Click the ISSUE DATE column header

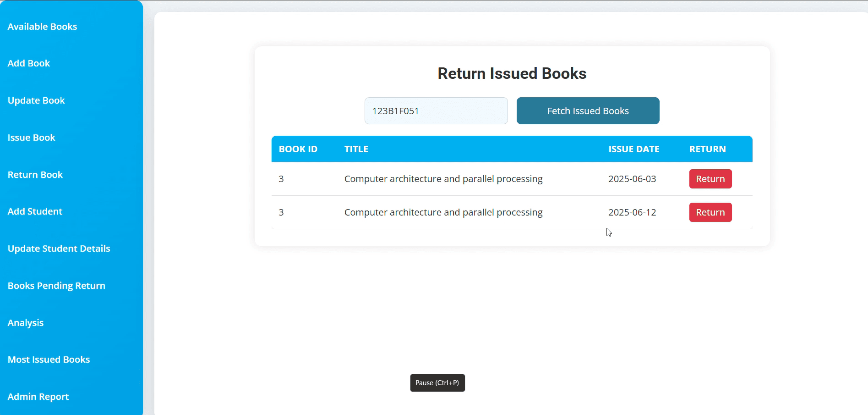pyautogui.click(x=633, y=149)
